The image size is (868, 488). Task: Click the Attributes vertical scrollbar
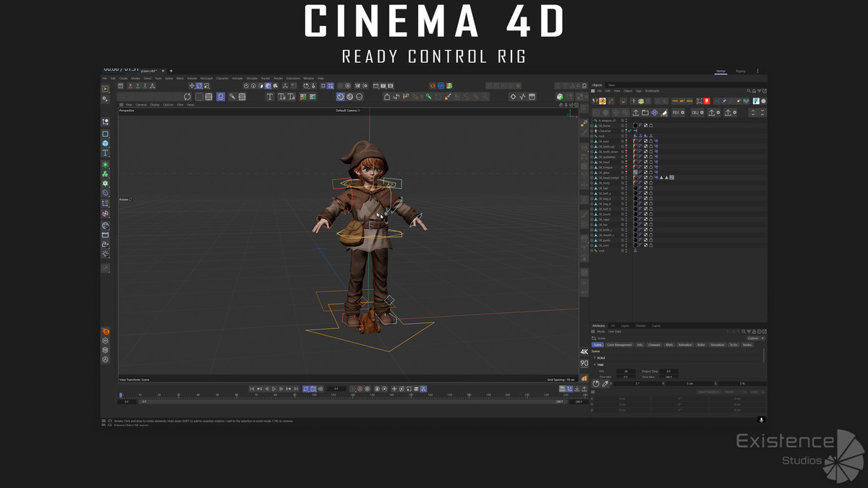(x=764, y=356)
